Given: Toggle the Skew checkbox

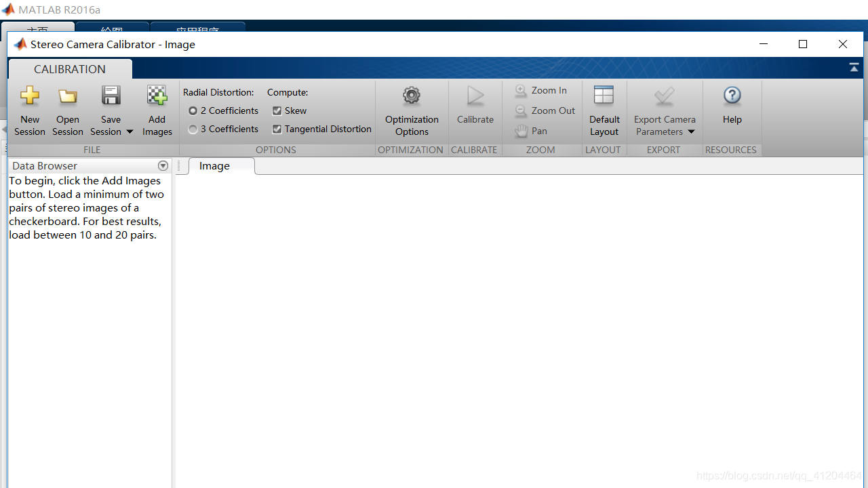Looking at the screenshot, I should tap(277, 110).
